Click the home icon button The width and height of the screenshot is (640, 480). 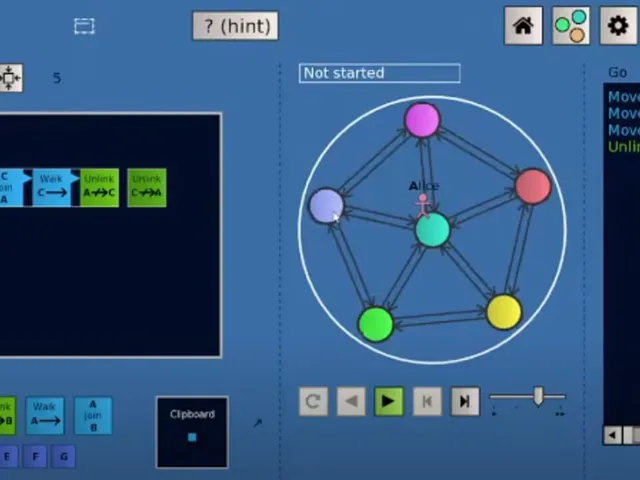click(x=523, y=26)
